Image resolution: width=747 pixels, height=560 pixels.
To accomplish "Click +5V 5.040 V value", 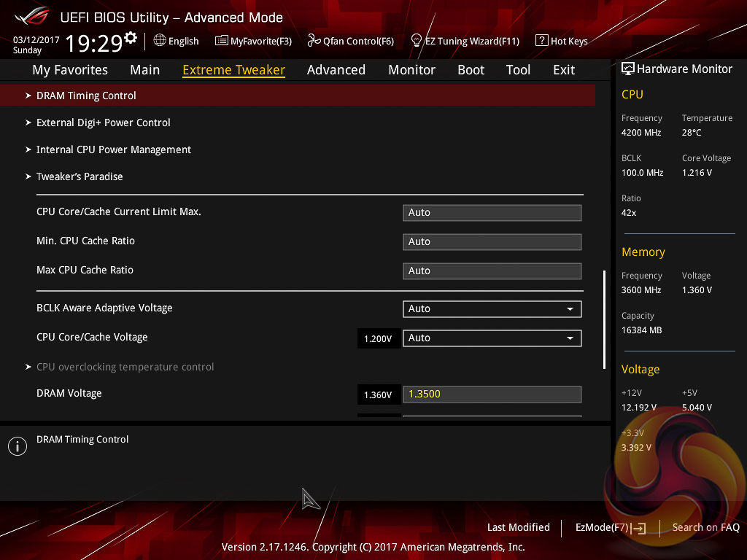I will tap(697, 408).
